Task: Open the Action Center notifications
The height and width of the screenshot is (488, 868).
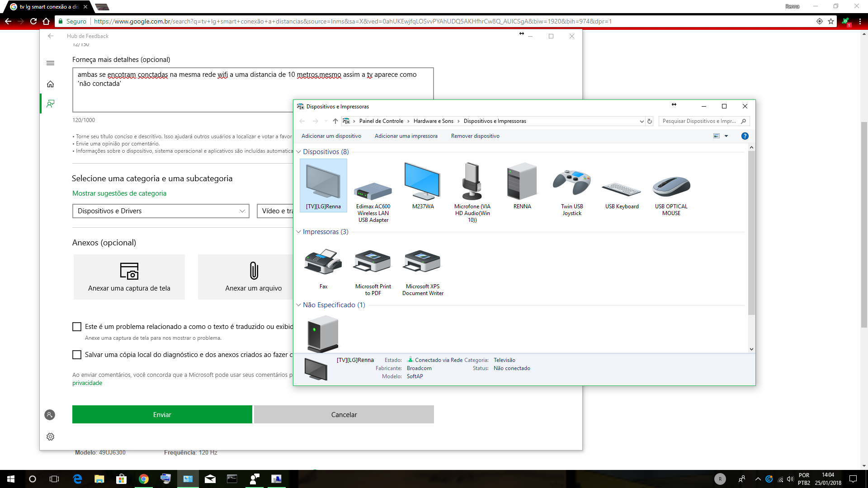Action: (853, 479)
